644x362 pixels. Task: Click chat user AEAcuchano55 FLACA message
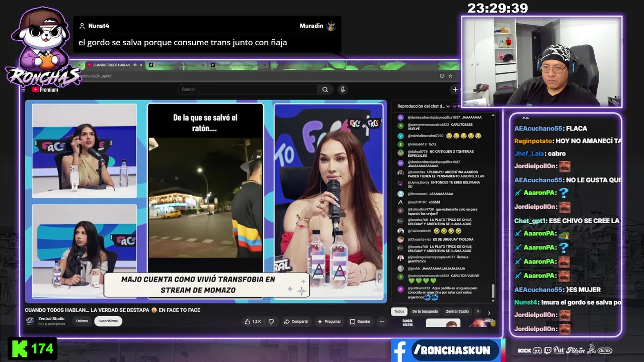[x=550, y=128]
